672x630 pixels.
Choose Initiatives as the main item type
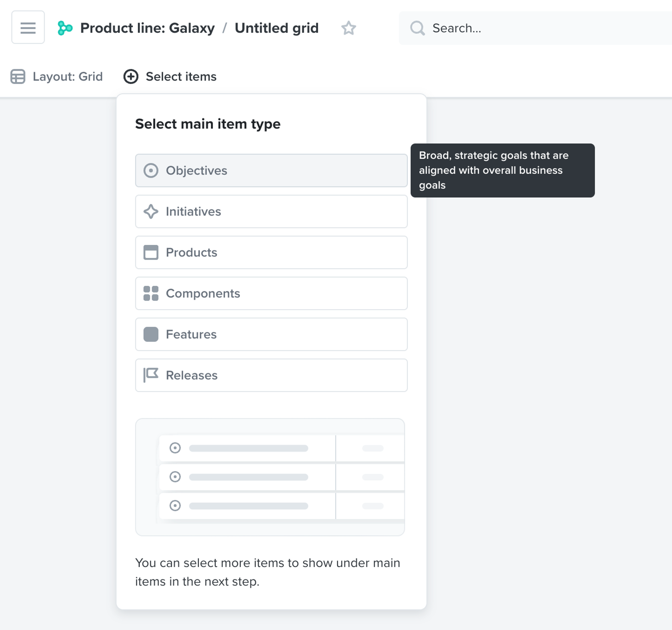pos(270,212)
